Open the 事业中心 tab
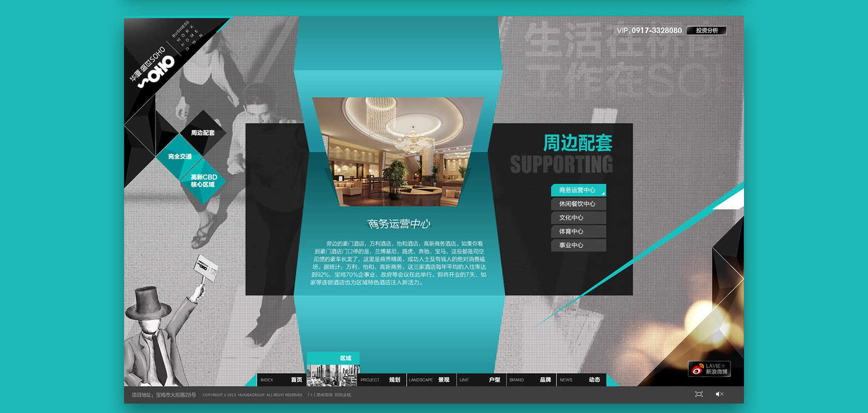 point(578,245)
